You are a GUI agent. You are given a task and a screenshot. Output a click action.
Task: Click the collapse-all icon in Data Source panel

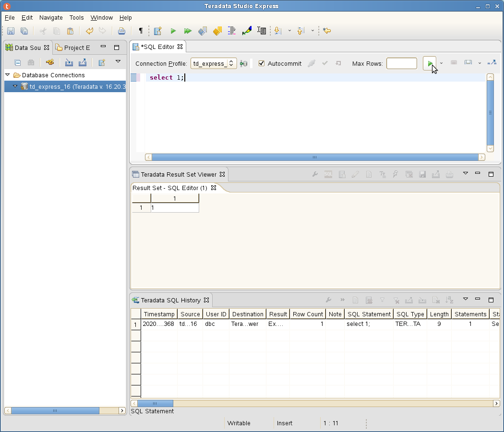(x=18, y=62)
